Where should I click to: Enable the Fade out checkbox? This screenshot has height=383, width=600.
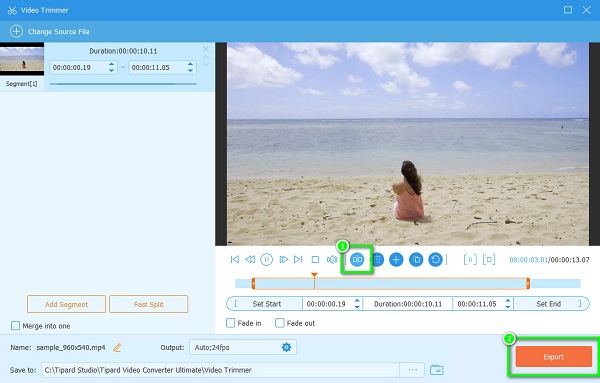[x=280, y=323]
